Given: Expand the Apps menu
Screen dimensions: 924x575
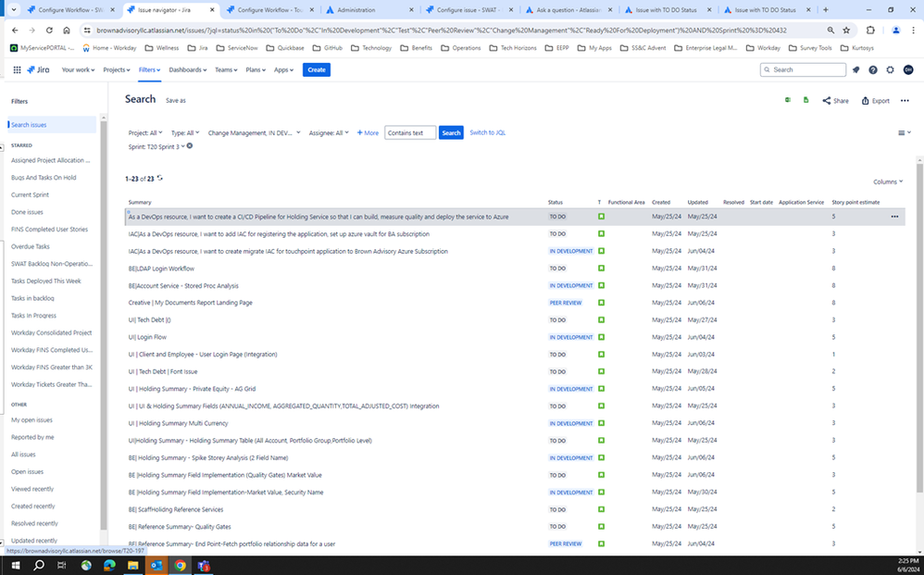Looking at the screenshot, I should (283, 69).
